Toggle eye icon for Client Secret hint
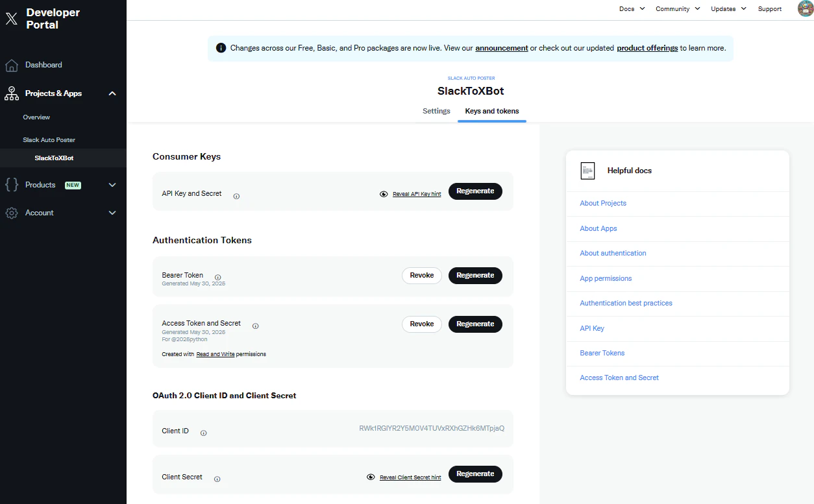The width and height of the screenshot is (814, 504). click(371, 477)
